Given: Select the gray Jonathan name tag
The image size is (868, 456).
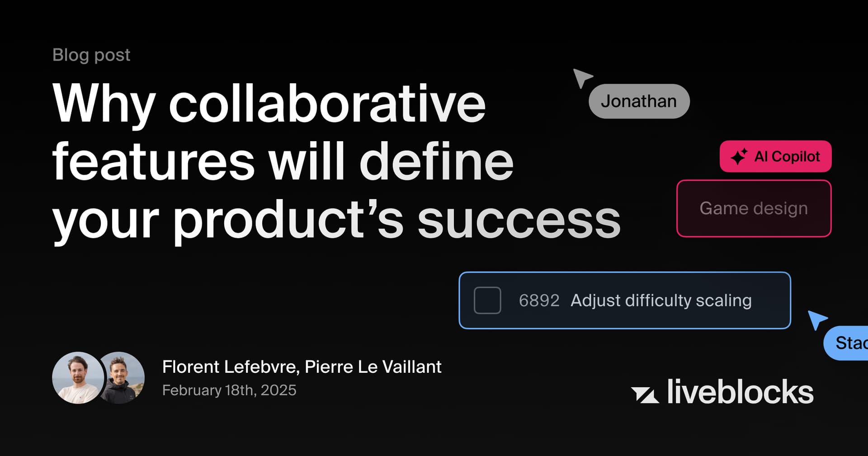Looking at the screenshot, I should (639, 101).
